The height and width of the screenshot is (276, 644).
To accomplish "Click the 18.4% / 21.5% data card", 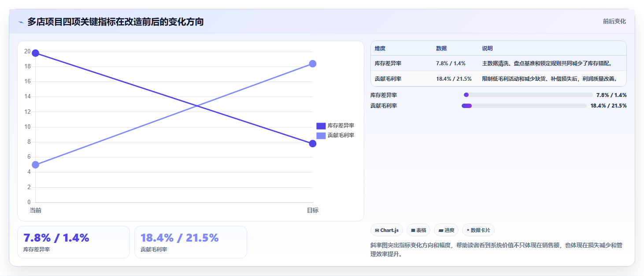I will pos(191,242).
